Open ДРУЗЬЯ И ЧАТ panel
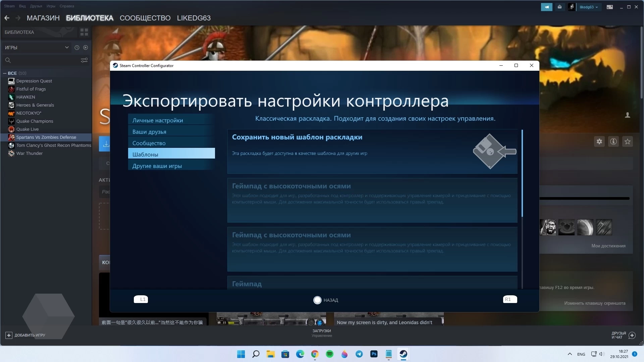This screenshot has height=362, width=644. pyautogui.click(x=623, y=335)
